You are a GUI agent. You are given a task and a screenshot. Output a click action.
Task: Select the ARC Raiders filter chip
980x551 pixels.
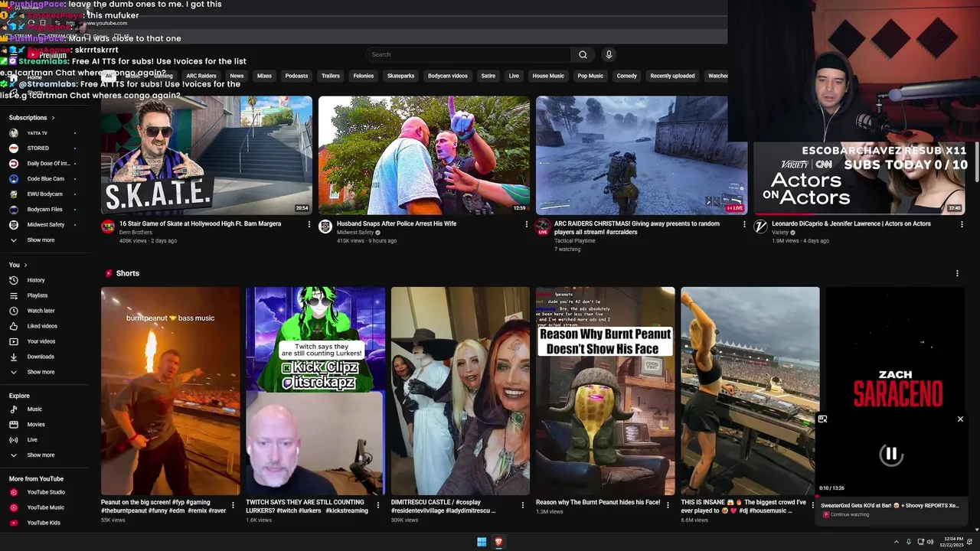201,76
